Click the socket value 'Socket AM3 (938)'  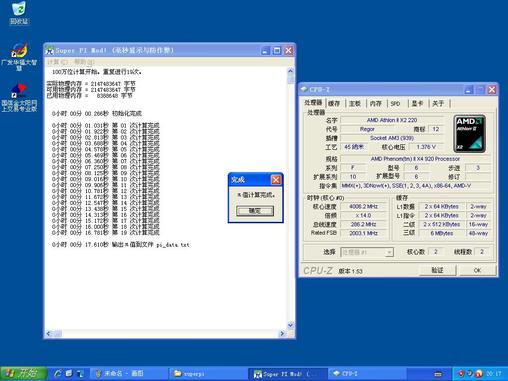click(x=392, y=138)
